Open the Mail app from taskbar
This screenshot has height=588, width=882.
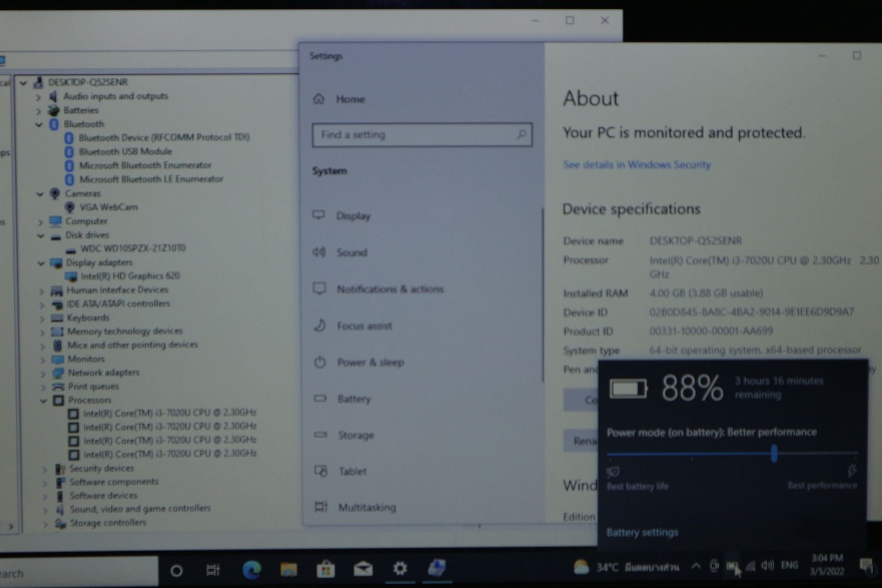363,569
